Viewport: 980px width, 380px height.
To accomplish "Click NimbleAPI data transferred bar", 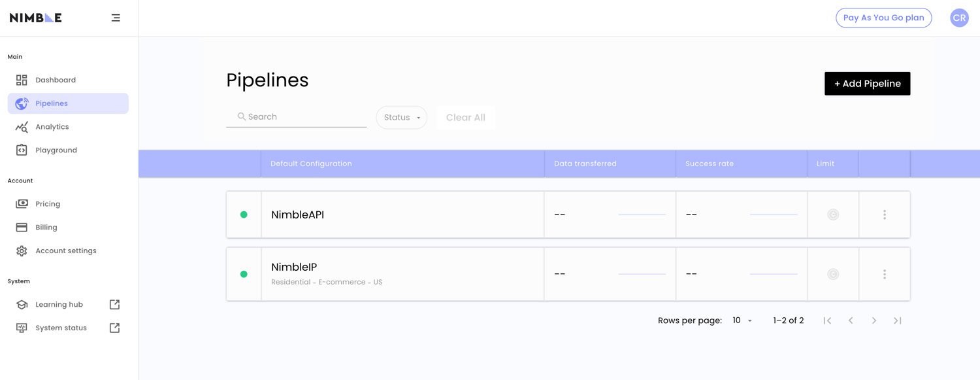I will (642, 215).
